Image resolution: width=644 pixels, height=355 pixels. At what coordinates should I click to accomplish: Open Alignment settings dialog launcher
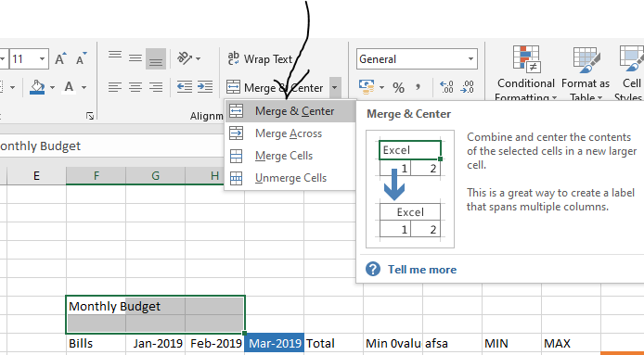[90, 116]
